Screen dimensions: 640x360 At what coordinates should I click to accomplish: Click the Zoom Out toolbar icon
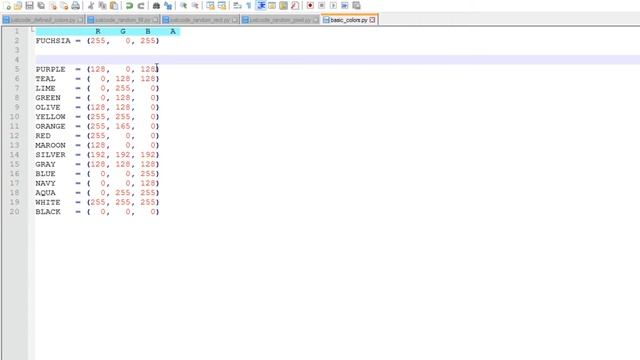click(195, 6)
